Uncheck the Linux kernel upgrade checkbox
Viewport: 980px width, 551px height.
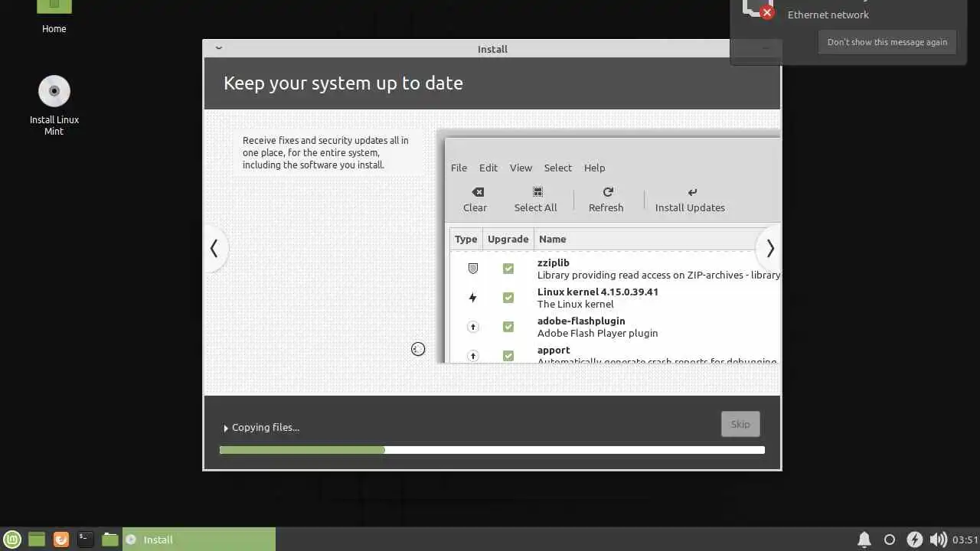[x=508, y=298]
